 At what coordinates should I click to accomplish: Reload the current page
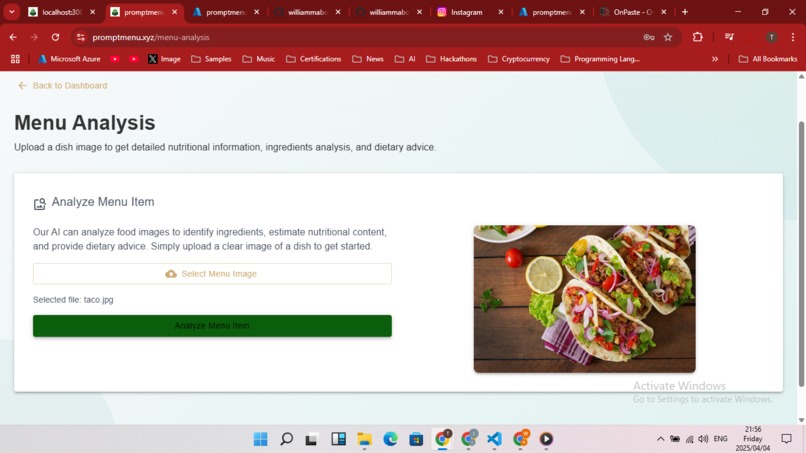[x=55, y=37]
